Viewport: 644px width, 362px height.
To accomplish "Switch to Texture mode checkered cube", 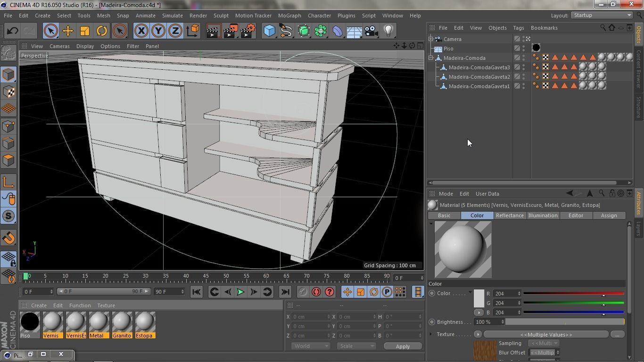I will [8, 91].
